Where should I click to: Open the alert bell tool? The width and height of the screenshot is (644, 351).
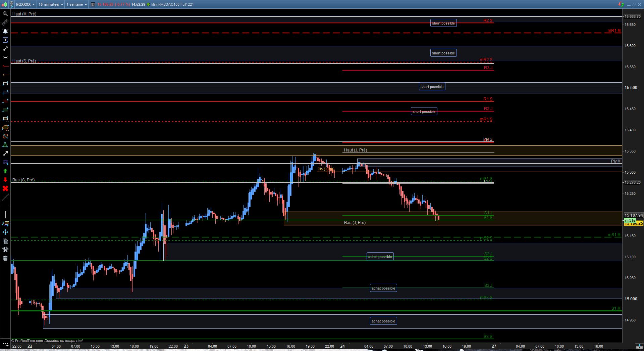pos(5,31)
